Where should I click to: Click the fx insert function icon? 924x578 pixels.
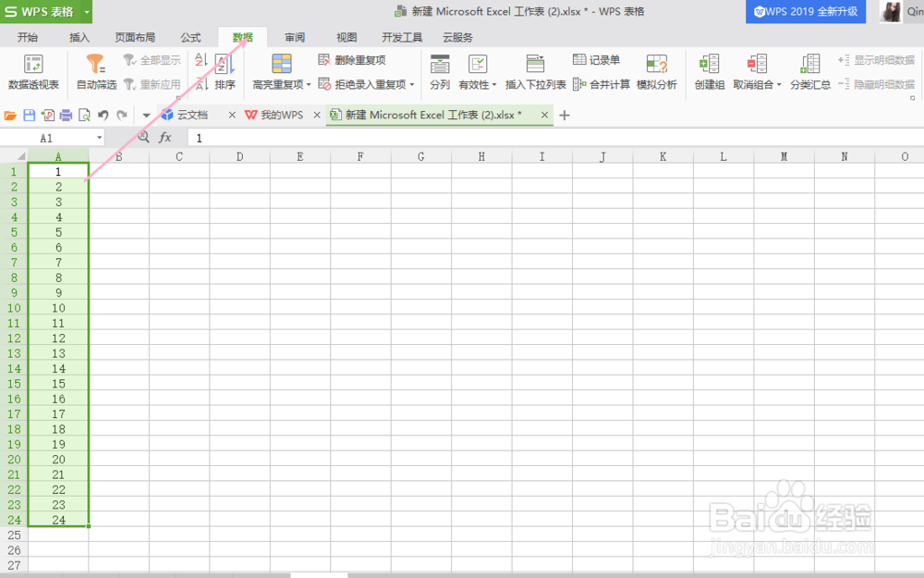(165, 138)
